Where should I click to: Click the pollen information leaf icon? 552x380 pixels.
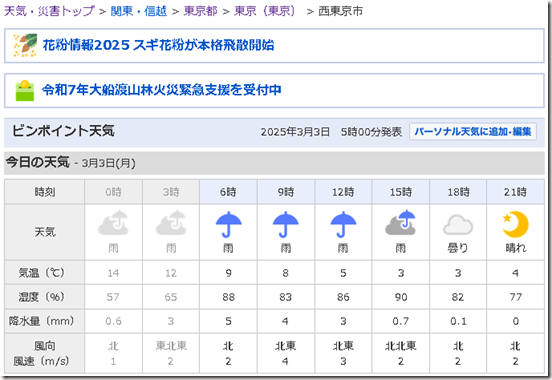[25, 45]
